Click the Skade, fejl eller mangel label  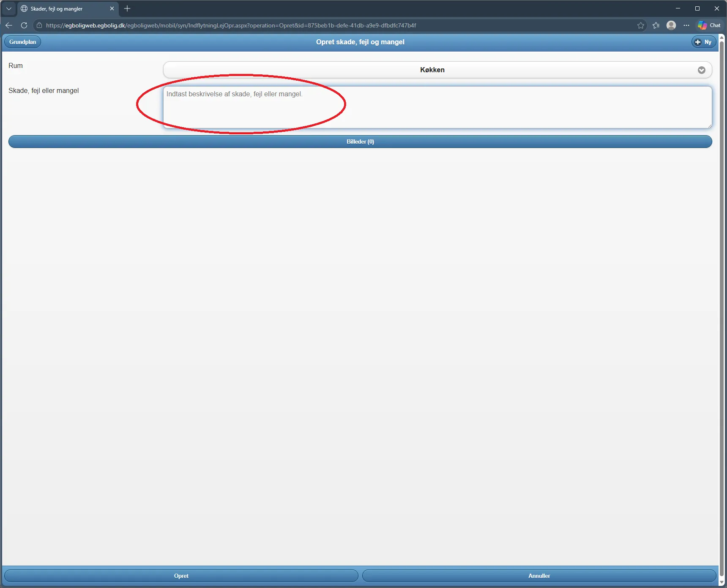point(44,90)
